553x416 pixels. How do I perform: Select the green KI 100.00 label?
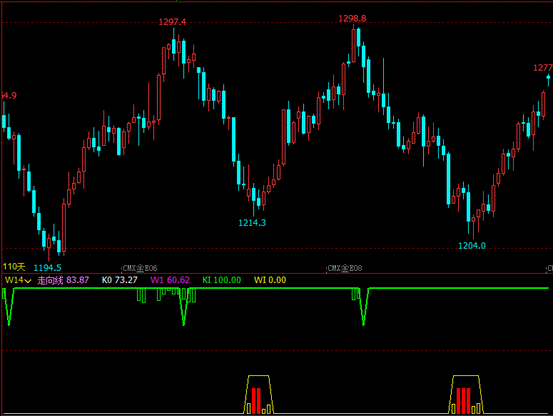pos(221,280)
